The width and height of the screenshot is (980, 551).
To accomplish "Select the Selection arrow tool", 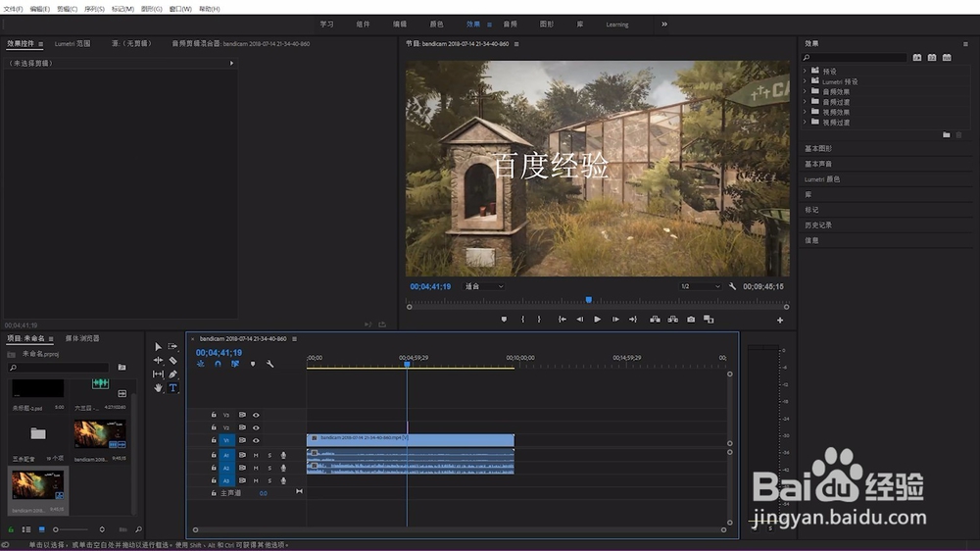I will pyautogui.click(x=158, y=346).
